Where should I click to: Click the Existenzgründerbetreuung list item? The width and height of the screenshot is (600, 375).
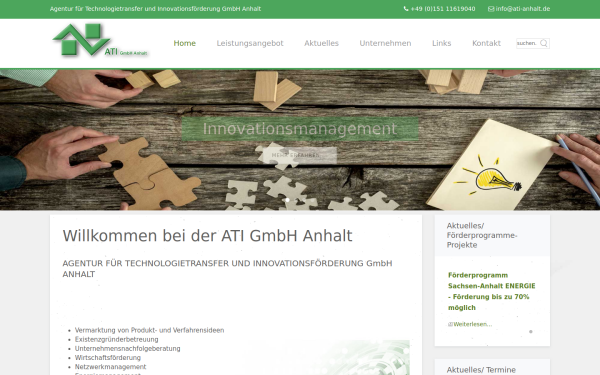(x=116, y=339)
